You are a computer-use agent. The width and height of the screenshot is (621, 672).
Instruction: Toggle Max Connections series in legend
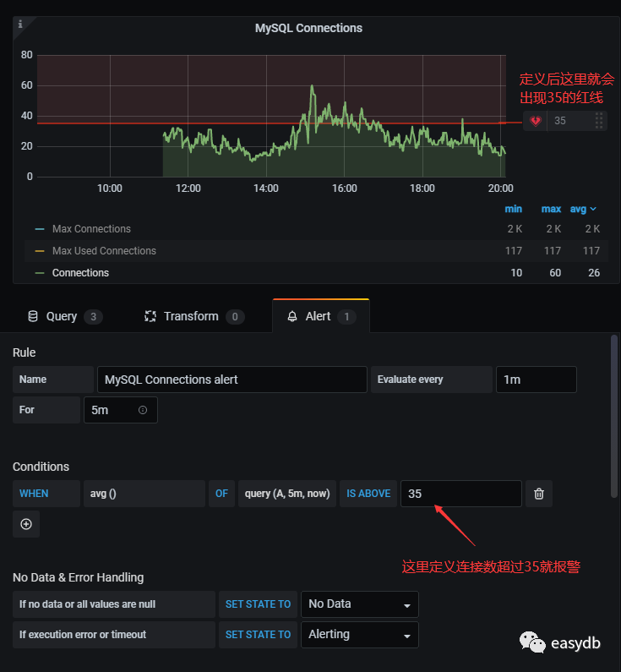click(x=91, y=229)
